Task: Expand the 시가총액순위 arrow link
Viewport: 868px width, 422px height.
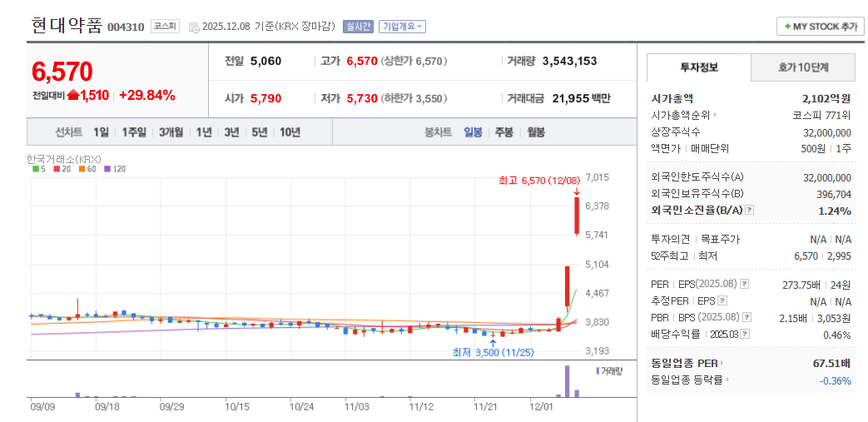Action: [715, 116]
